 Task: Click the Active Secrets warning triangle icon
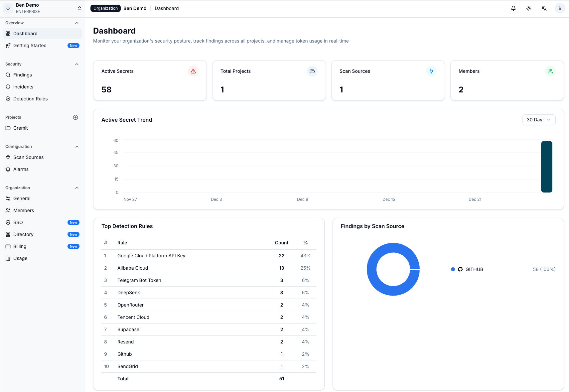[x=193, y=71]
